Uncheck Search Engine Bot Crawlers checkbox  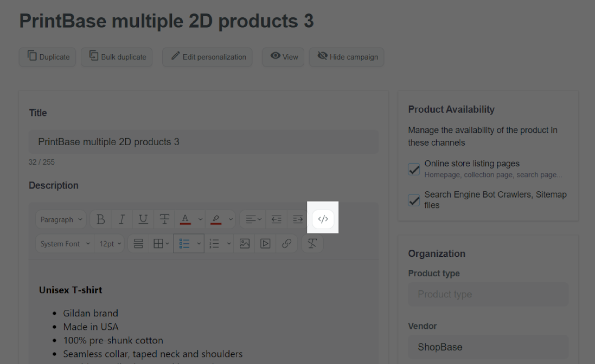tap(414, 200)
